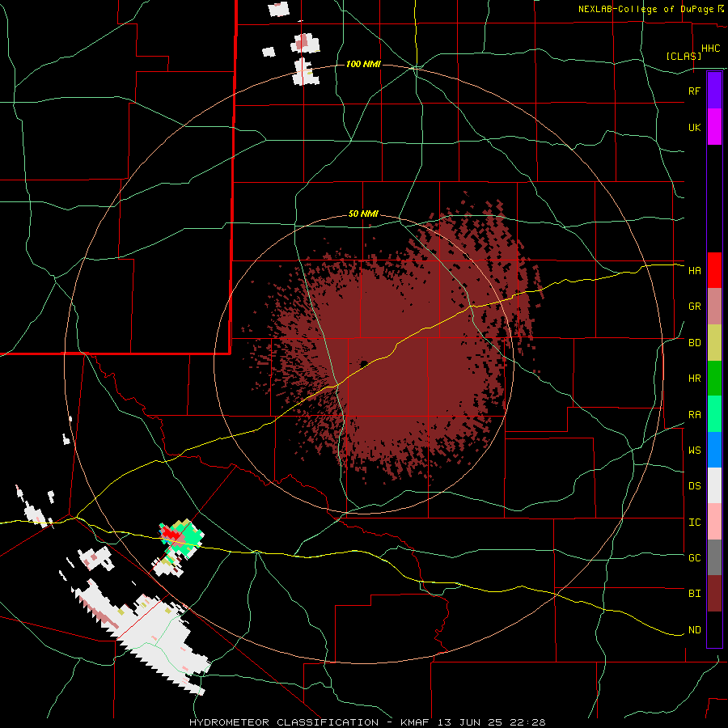Click the 50 NMI range ring label
Screen dimensions: 728x728
363,214
